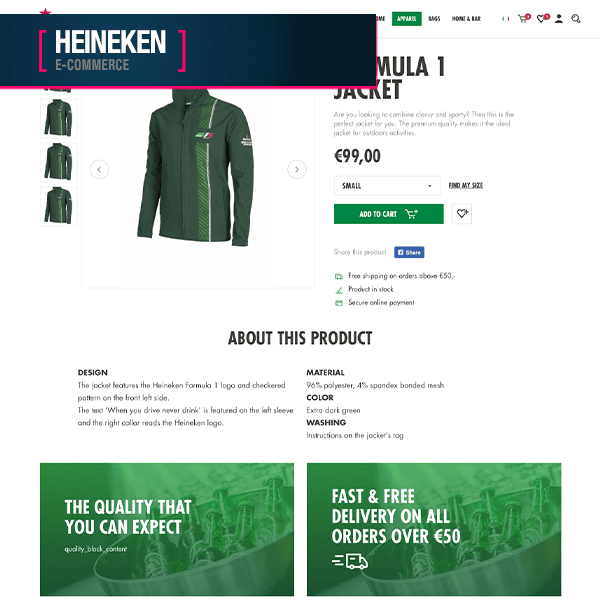Open the Apparel menu tab
The width and height of the screenshot is (600, 600).
tap(406, 19)
